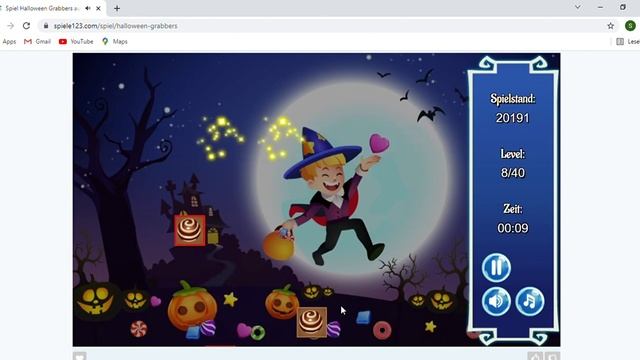640x360 pixels.
Task: Reload the current page
Action: point(27,26)
